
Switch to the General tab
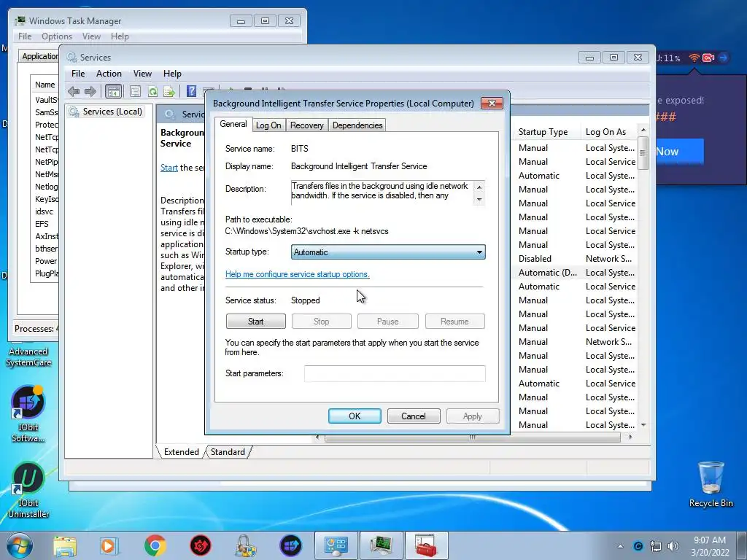click(233, 124)
